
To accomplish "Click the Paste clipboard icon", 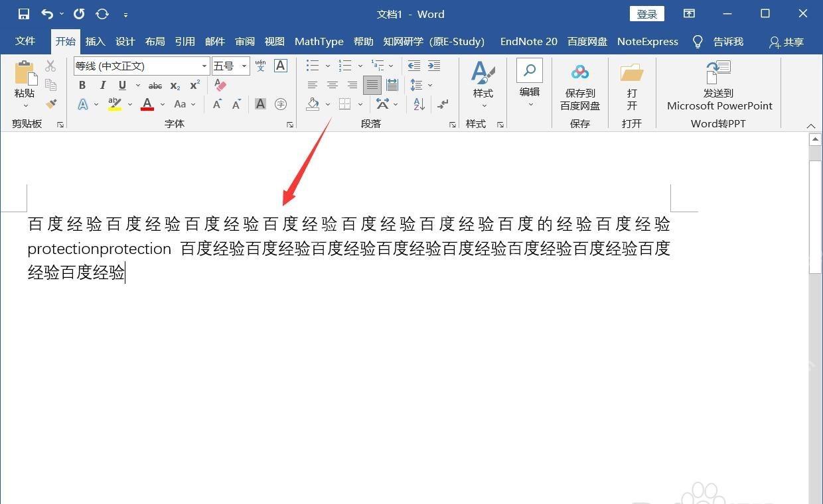I will tap(25, 73).
